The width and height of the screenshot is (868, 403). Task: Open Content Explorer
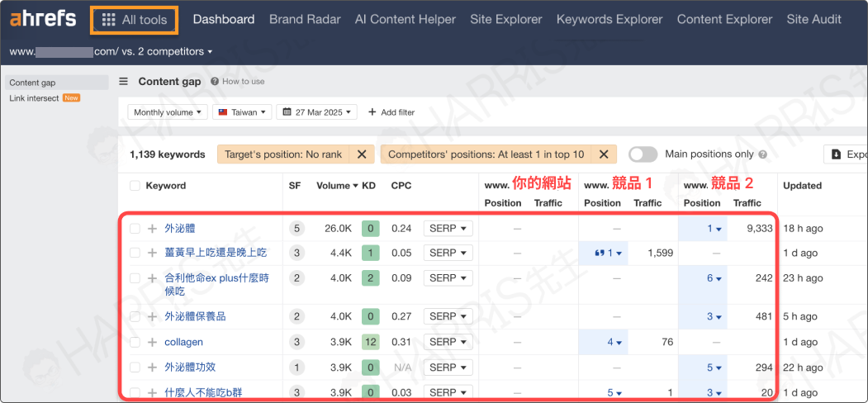click(724, 19)
